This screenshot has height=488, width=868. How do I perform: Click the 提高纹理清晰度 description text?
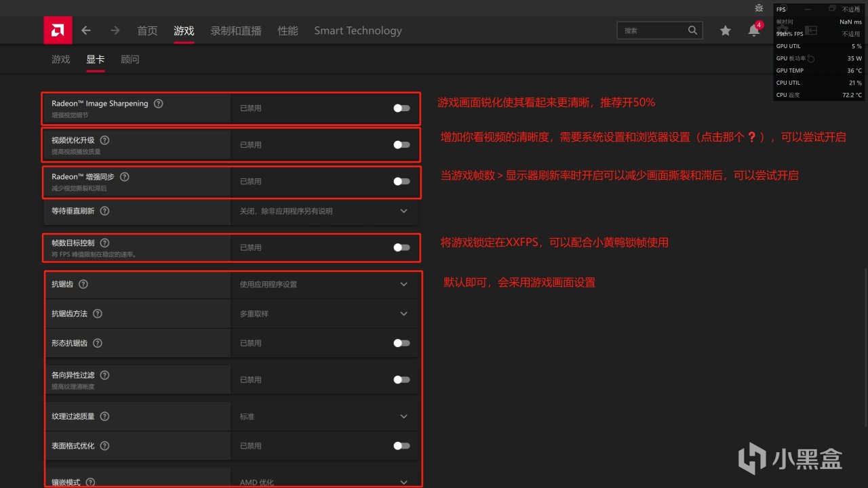coord(73,387)
